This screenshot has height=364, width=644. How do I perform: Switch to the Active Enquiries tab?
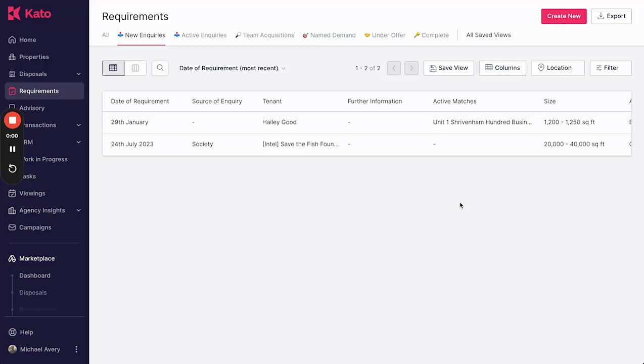pos(200,35)
